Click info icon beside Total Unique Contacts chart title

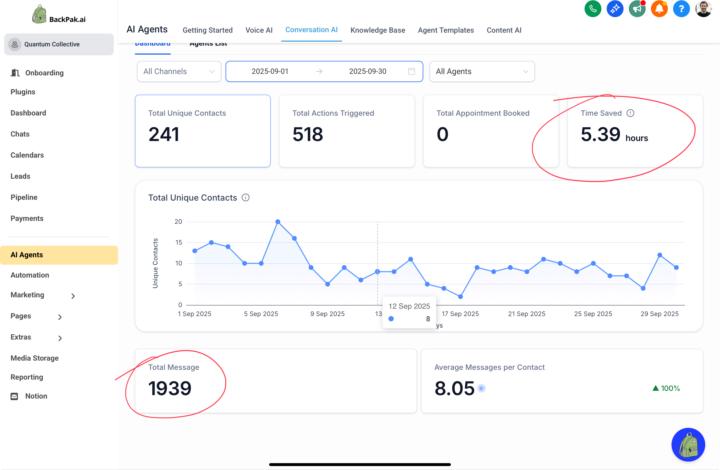coord(246,198)
